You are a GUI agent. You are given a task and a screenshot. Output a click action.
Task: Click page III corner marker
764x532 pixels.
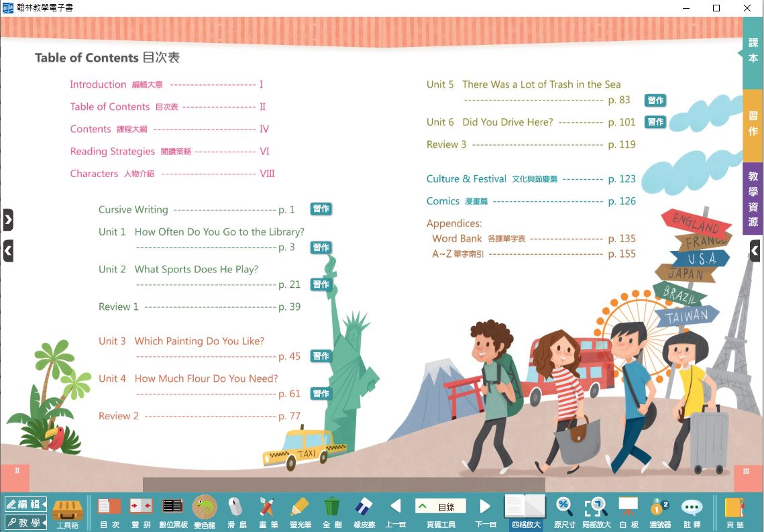click(x=746, y=472)
